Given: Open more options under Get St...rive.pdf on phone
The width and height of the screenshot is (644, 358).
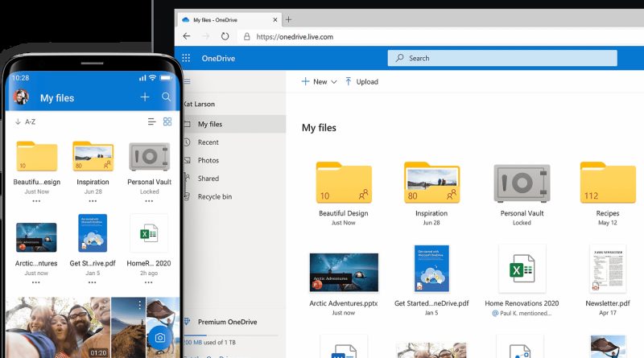Looking at the screenshot, I should click(x=92, y=282).
